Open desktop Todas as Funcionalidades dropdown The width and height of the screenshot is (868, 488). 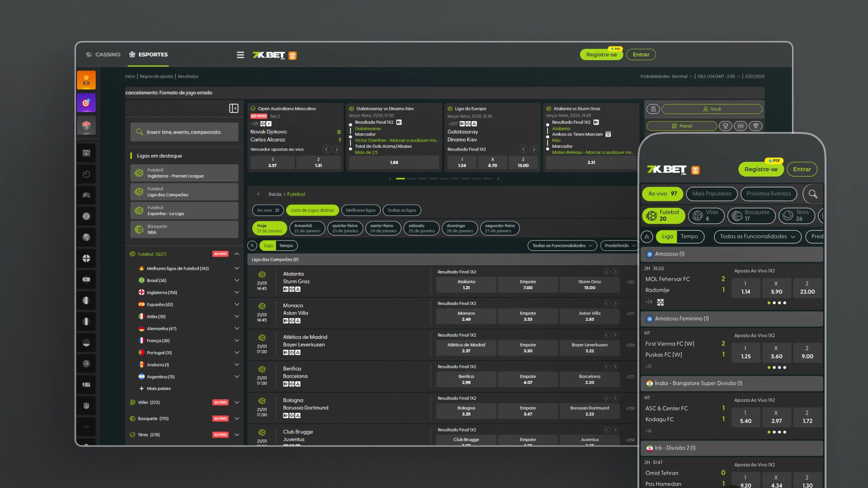(562, 246)
